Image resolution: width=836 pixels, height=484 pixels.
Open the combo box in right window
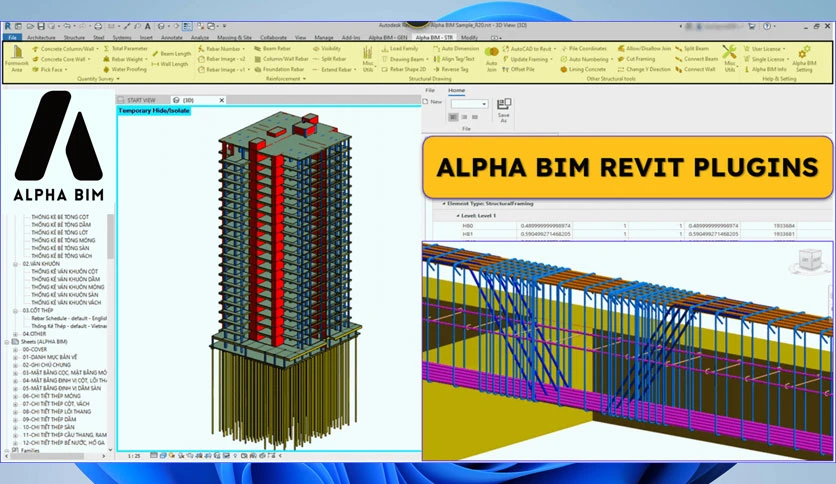(469, 104)
